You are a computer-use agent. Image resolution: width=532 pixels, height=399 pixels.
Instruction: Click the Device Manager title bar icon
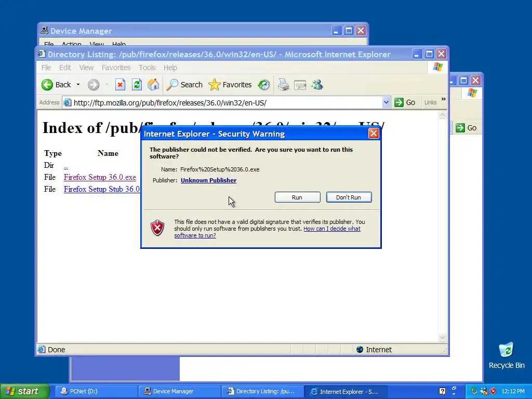point(44,30)
